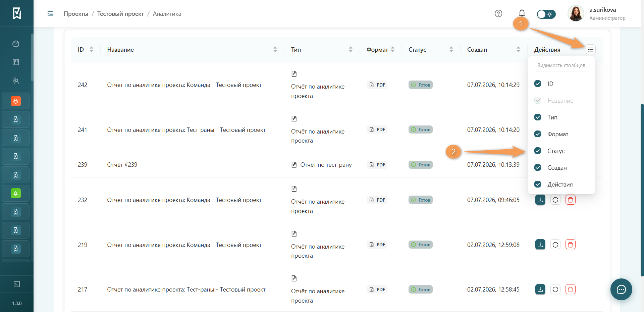
Task: Click the notifications bell icon
Action: tap(522, 13)
